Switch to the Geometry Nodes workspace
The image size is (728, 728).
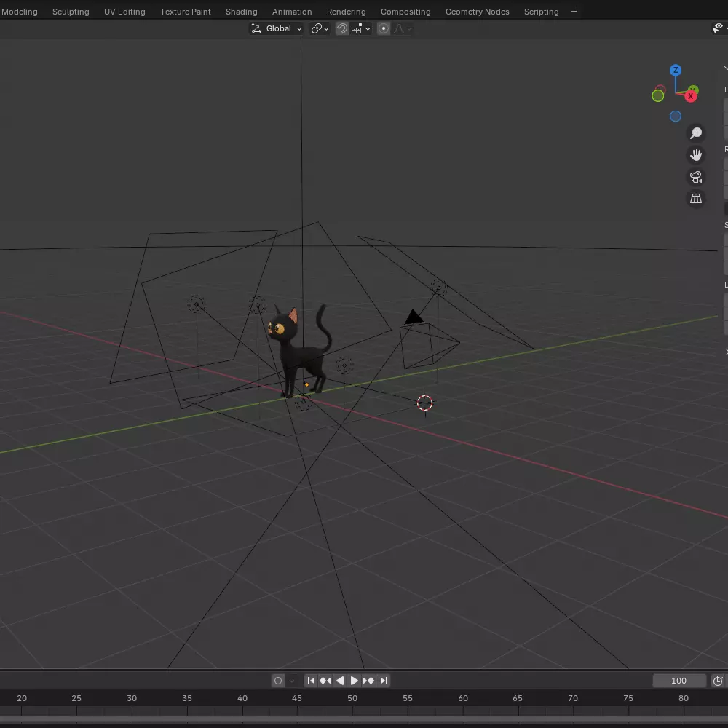point(478,12)
